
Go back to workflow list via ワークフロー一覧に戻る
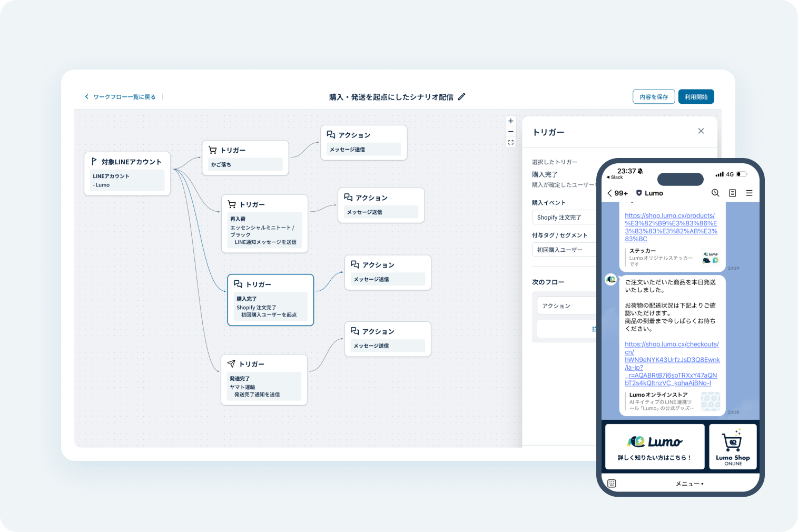(121, 97)
